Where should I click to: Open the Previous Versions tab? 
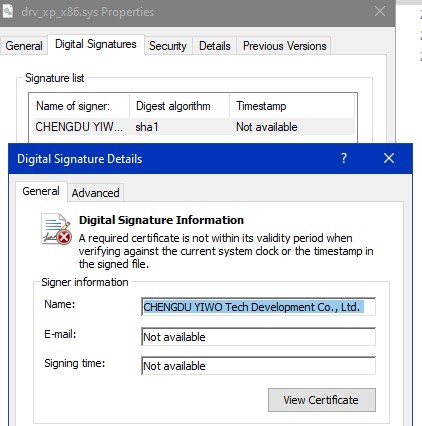[x=284, y=46]
